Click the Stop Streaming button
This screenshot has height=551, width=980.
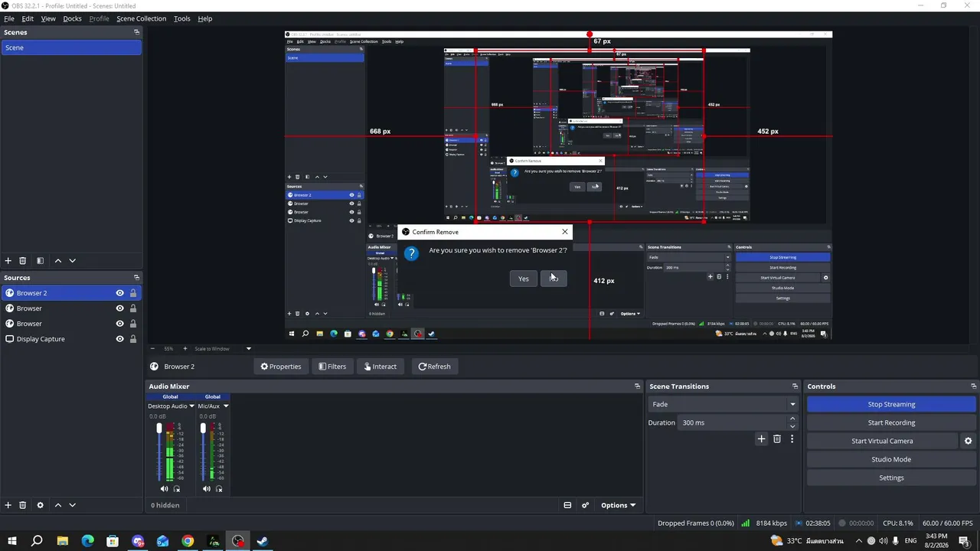tap(891, 404)
